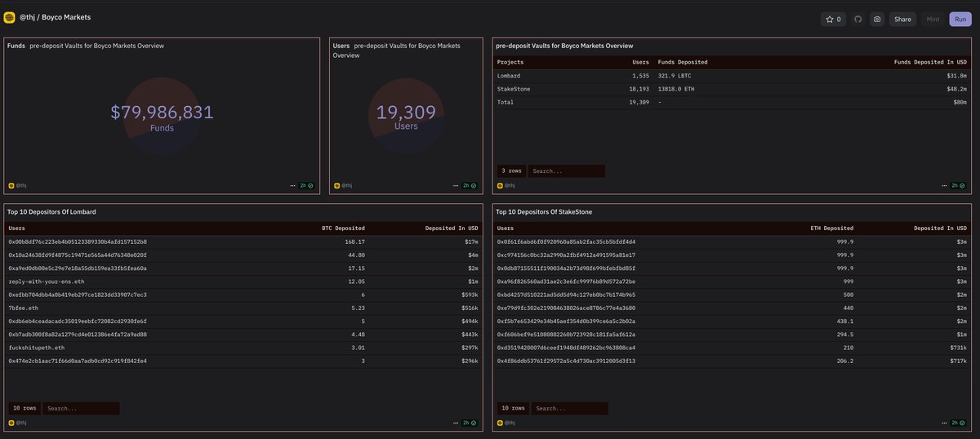Click the @thj avatar on StakeStone card
980x439 pixels.
501,423
